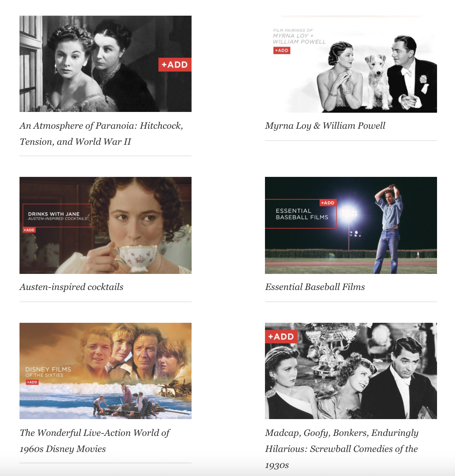Open the baseball field night thumbnail
Image resolution: width=455 pixels, height=476 pixels.
tap(351, 225)
